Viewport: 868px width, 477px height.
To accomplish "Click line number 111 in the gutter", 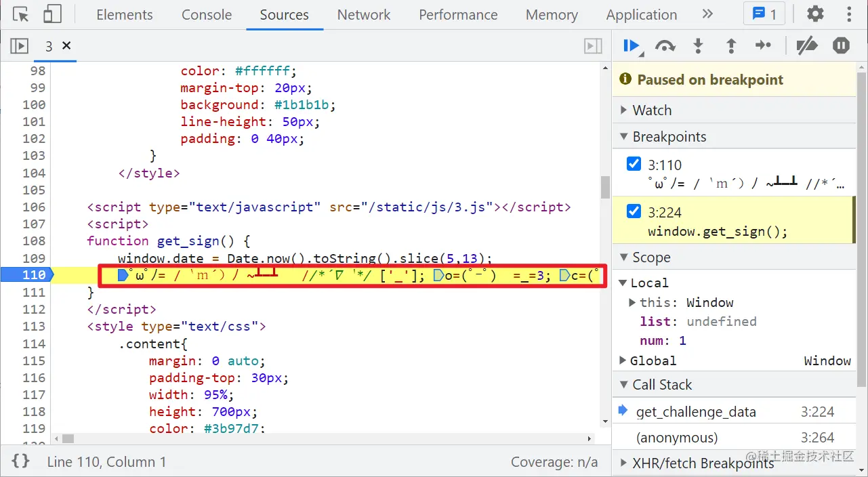I will pos(34,292).
